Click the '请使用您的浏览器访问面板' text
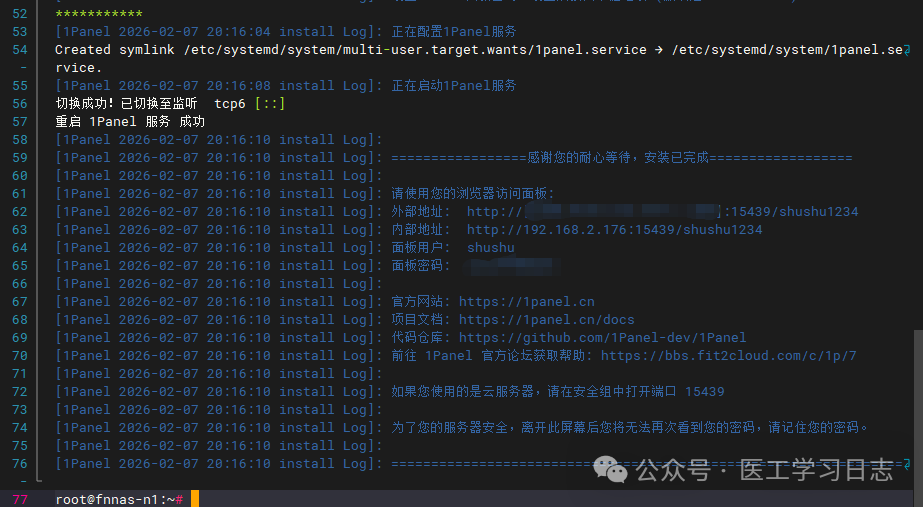 click(x=473, y=194)
